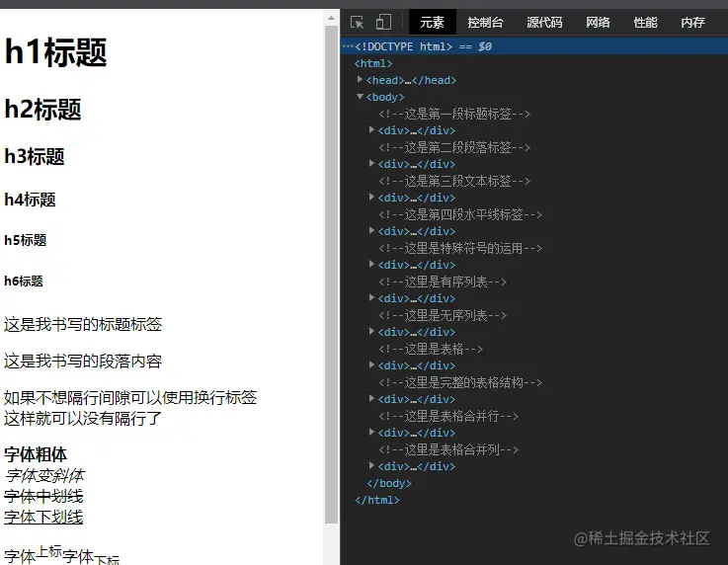
Task: Expand the head element node
Action: point(360,79)
